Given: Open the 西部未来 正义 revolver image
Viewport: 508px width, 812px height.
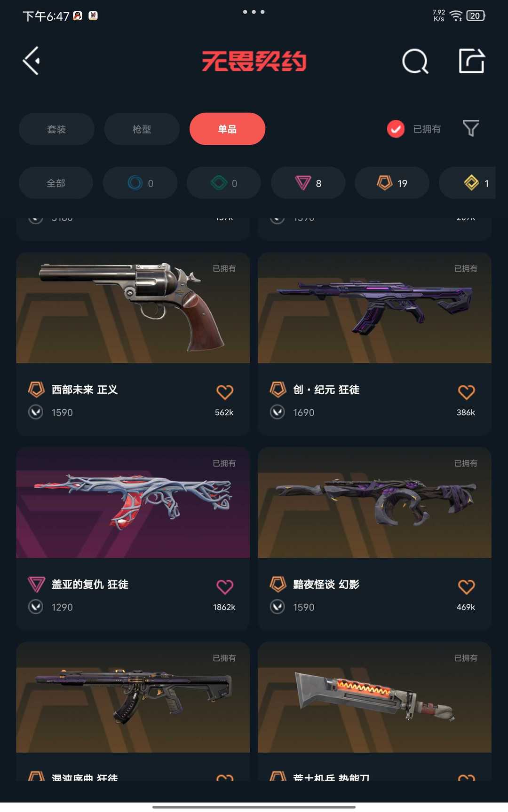Looking at the screenshot, I should pyautogui.click(x=133, y=308).
